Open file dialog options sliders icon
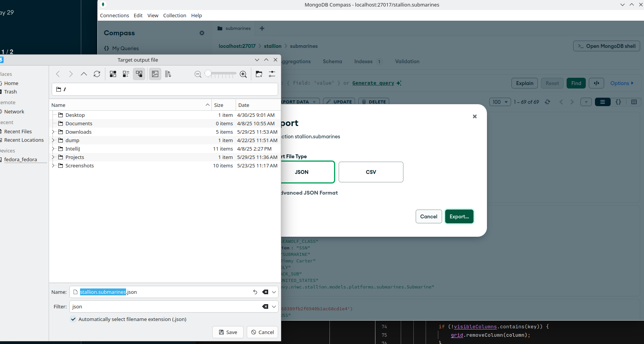This screenshot has width=644, height=344. pos(272,74)
